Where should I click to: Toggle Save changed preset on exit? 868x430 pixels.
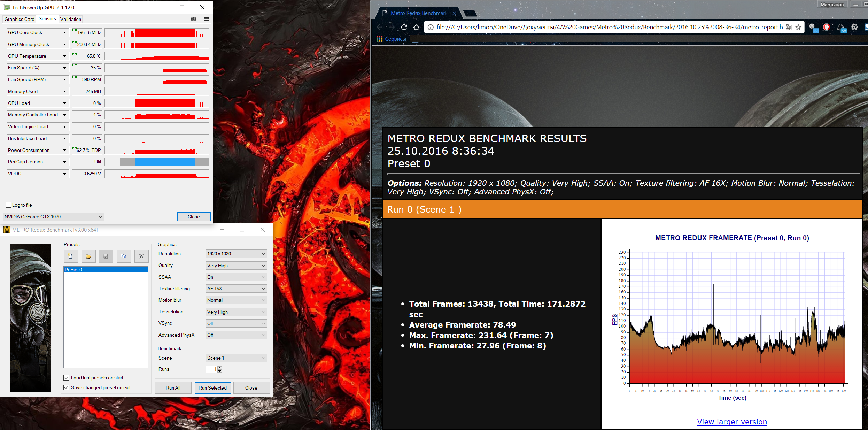(66, 387)
